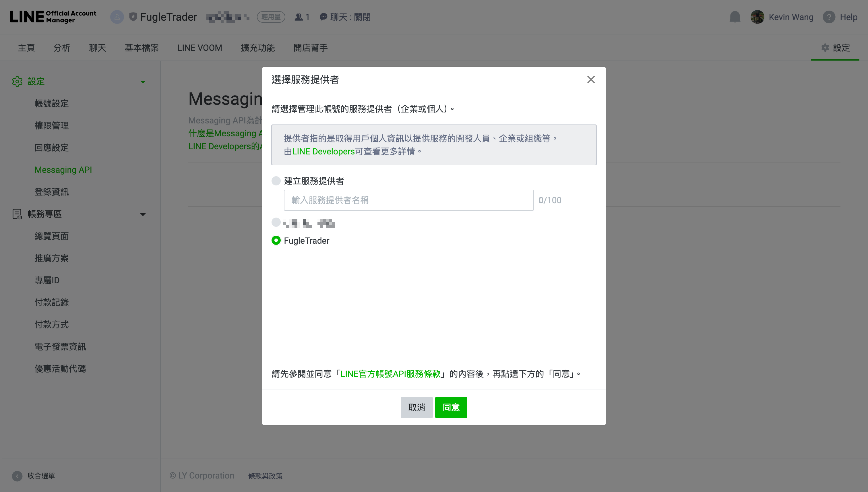
Task: Click the 收合選單 text label
Action: [x=41, y=476]
